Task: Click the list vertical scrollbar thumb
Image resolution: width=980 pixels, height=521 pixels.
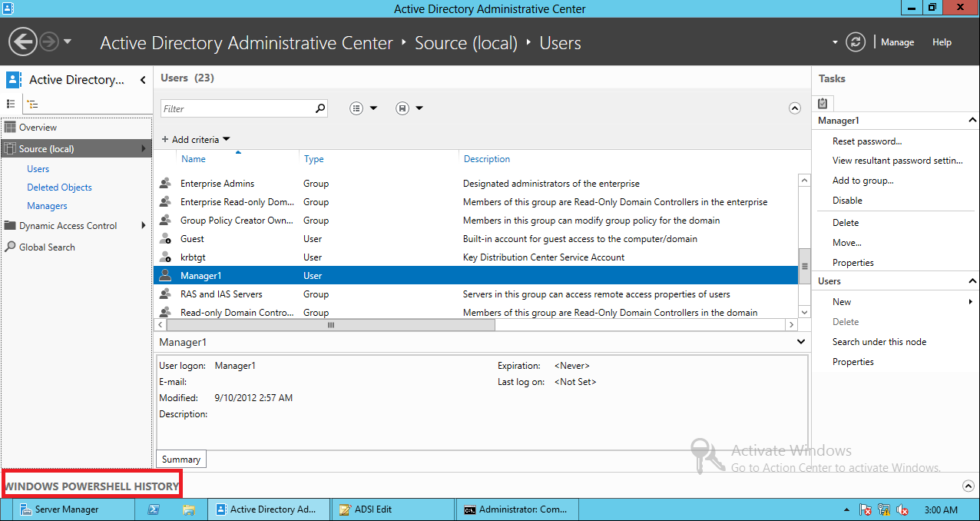Action: [x=805, y=266]
